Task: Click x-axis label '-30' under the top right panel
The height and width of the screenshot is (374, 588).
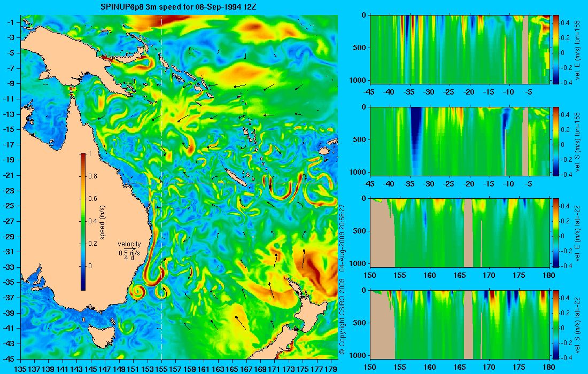Action: coord(429,92)
